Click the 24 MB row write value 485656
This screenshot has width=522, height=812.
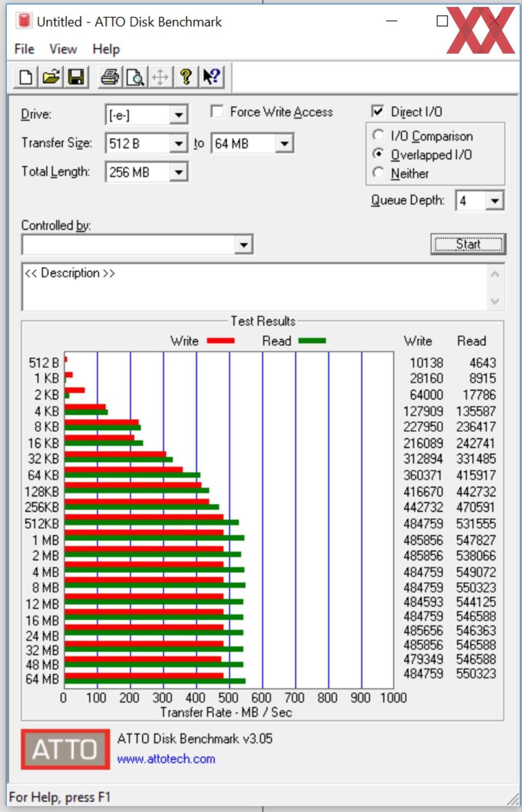[x=423, y=630]
